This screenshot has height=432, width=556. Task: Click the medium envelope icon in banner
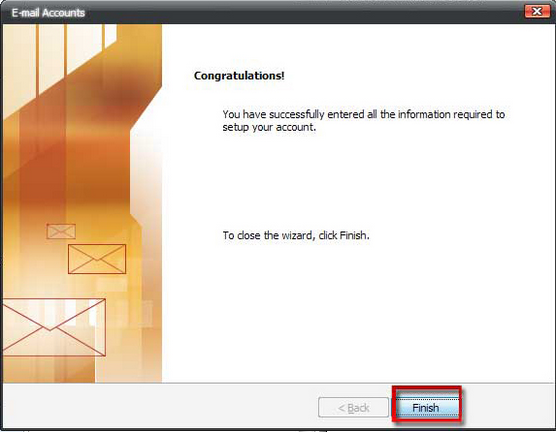(97, 259)
